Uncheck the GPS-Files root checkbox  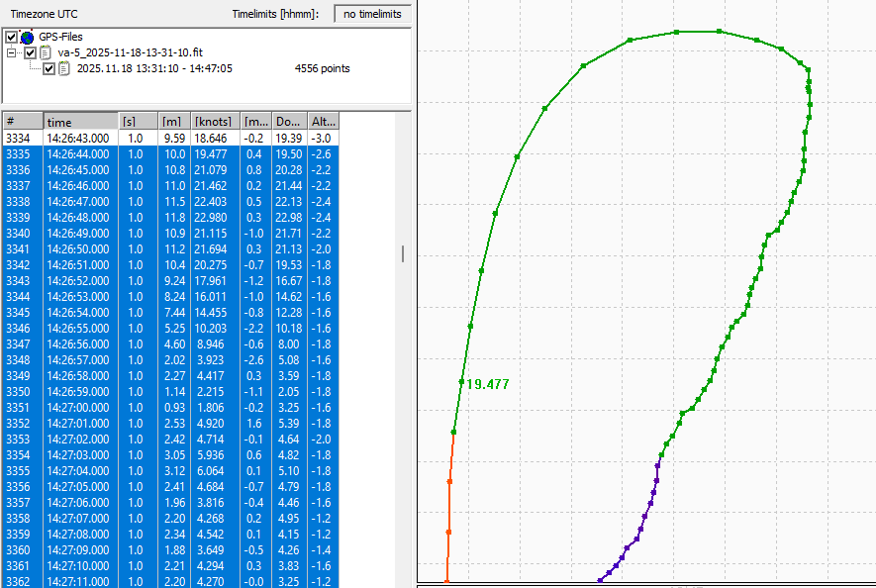[12, 37]
